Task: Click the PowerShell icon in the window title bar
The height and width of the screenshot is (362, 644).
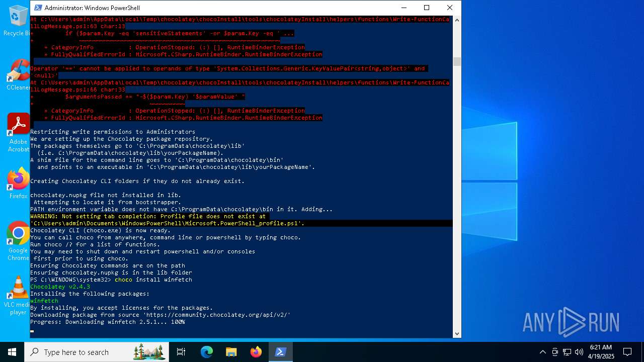Action: point(38,8)
